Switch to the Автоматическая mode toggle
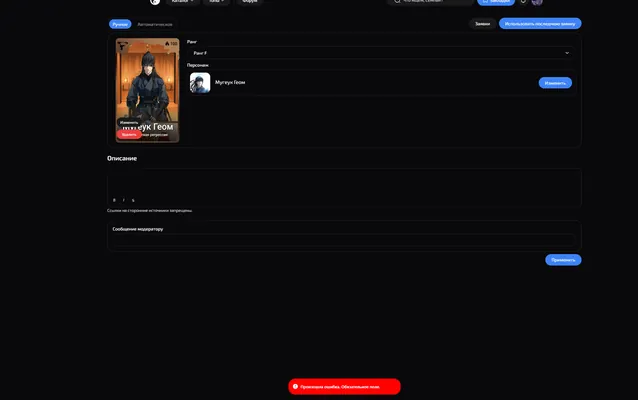The image size is (638, 400). (155, 24)
